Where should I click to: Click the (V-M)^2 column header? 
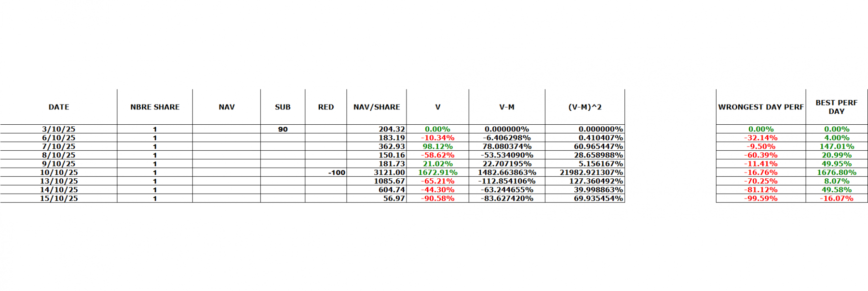(584, 107)
